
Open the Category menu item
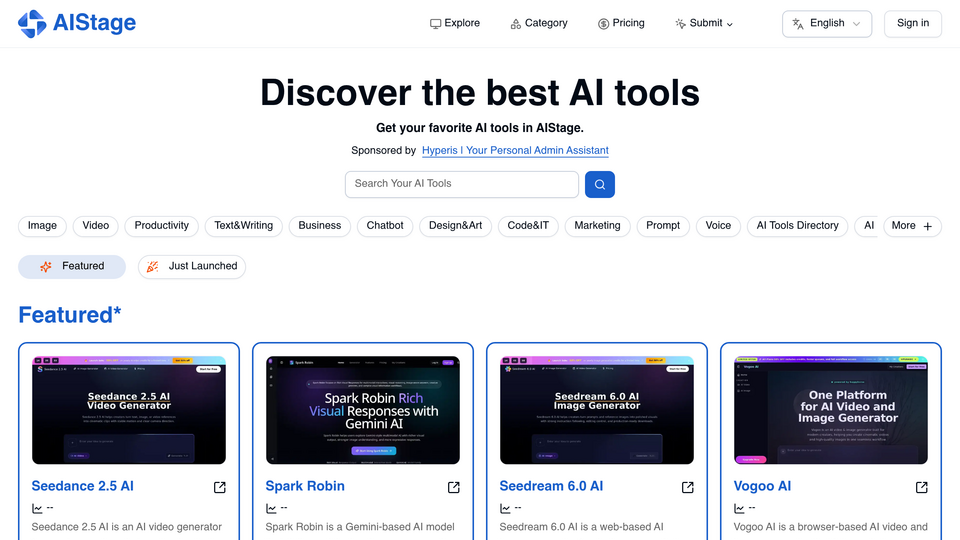539,23
